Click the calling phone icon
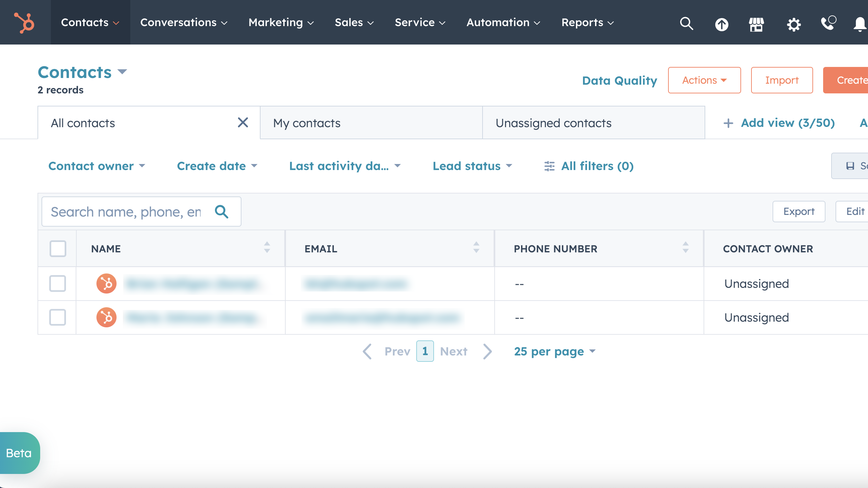Viewport: 868px width, 488px height. (828, 23)
